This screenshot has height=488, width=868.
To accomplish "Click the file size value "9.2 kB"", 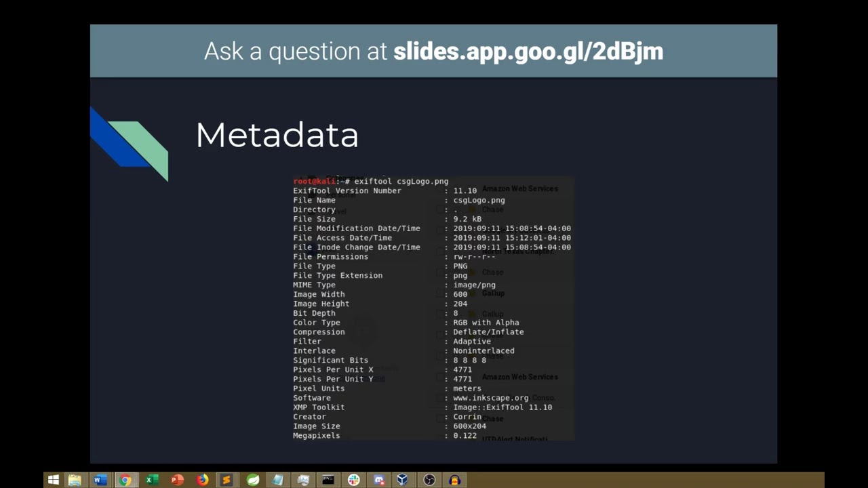I will coord(467,219).
